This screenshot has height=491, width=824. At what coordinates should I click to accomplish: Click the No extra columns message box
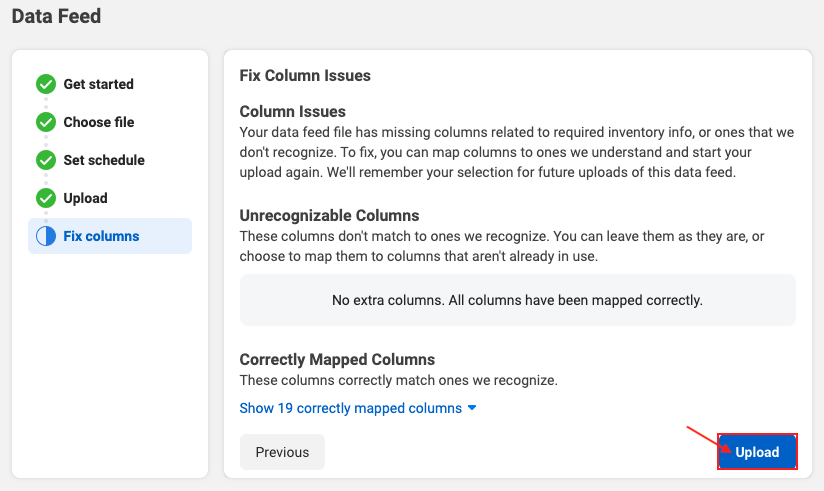(518, 300)
